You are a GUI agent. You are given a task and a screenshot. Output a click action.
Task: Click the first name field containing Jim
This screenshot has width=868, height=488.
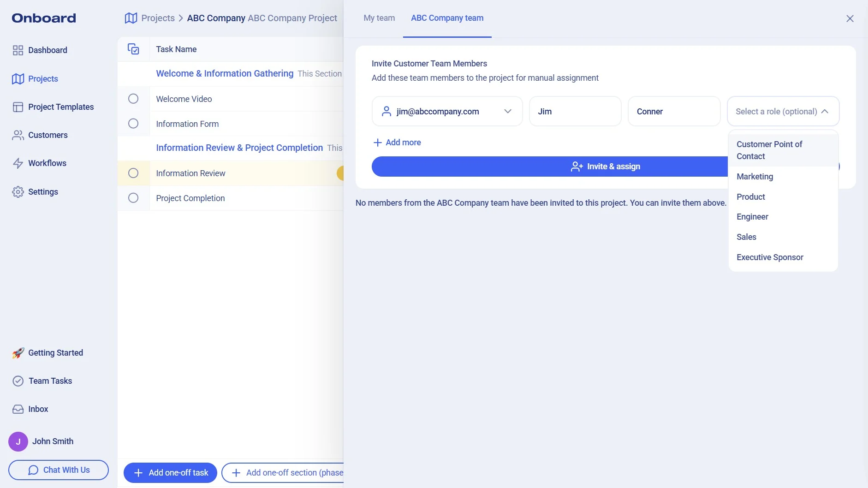pyautogui.click(x=575, y=111)
